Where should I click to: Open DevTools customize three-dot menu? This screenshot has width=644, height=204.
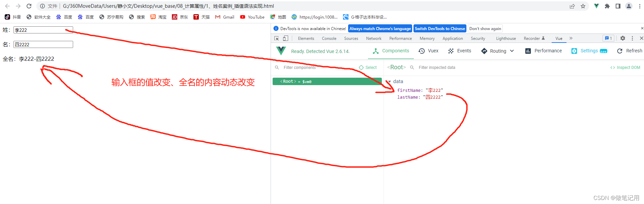(x=632, y=38)
